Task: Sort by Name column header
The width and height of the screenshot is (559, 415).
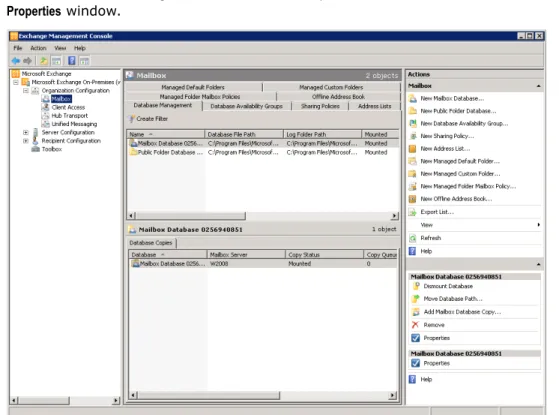Action: click(x=166, y=134)
